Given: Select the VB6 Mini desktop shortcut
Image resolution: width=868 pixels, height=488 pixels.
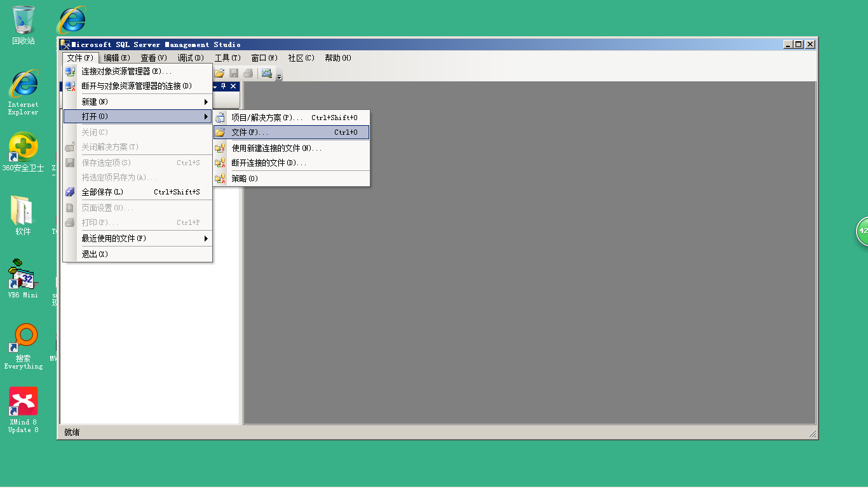Looking at the screenshot, I should pyautogui.click(x=24, y=279).
